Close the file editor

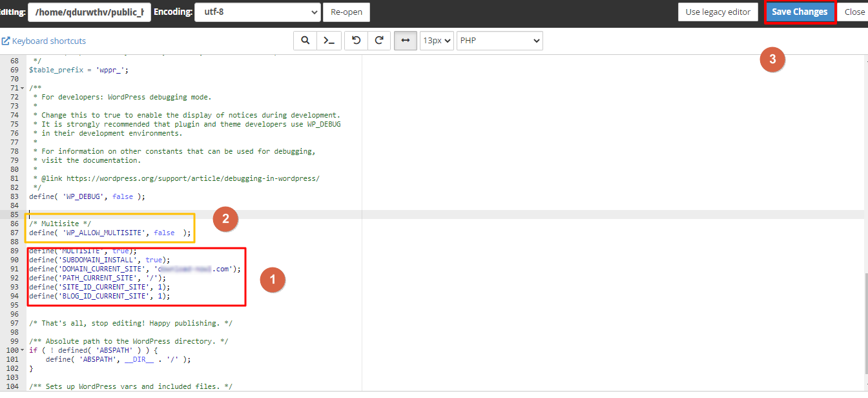pyautogui.click(x=854, y=12)
